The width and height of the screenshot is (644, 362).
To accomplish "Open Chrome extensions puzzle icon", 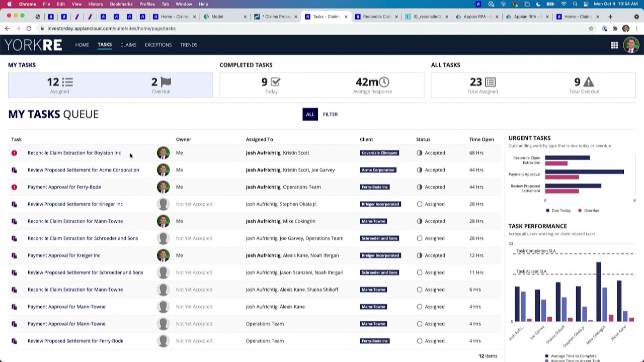I will pos(615,29).
